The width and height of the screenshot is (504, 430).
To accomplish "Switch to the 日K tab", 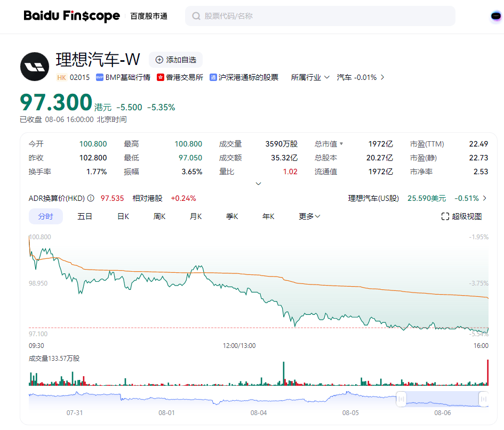I will click(x=122, y=216).
